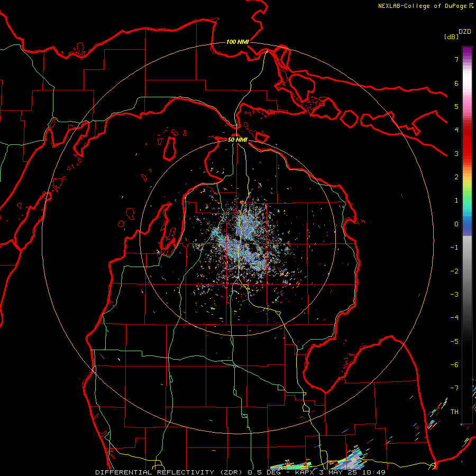Click the scale value -7 label
This screenshot has width=476, height=476.
[x=454, y=388]
